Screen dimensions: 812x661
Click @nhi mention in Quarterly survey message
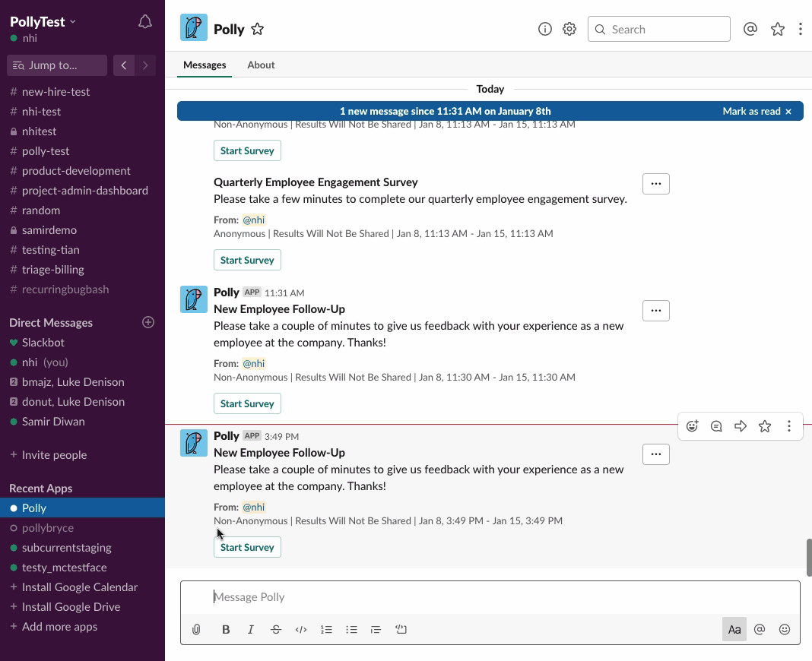[x=254, y=220]
